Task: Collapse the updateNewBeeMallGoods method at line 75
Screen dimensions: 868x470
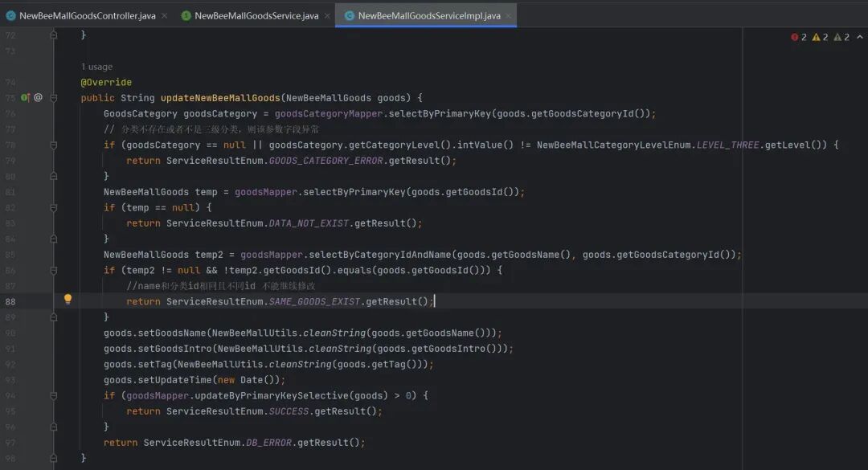Action: pos(54,98)
